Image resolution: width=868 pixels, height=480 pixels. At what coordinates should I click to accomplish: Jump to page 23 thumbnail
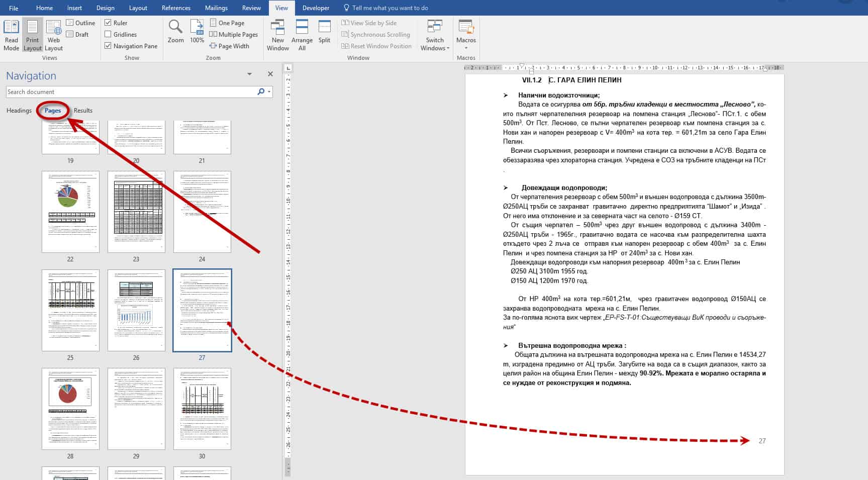click(x=136, y=212)
